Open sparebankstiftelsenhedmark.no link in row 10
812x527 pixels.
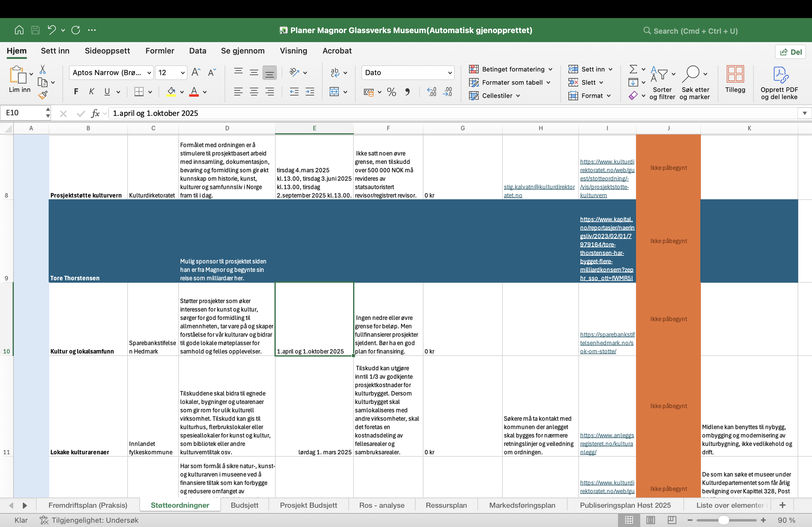click(x=607, y=343)
